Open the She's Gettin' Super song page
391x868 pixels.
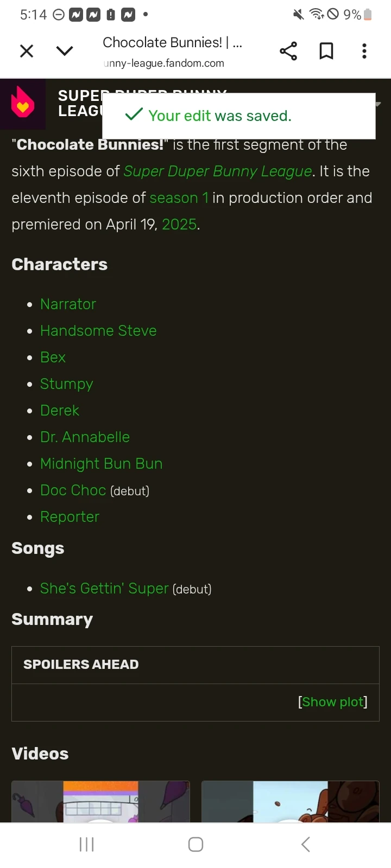[104, 588]
